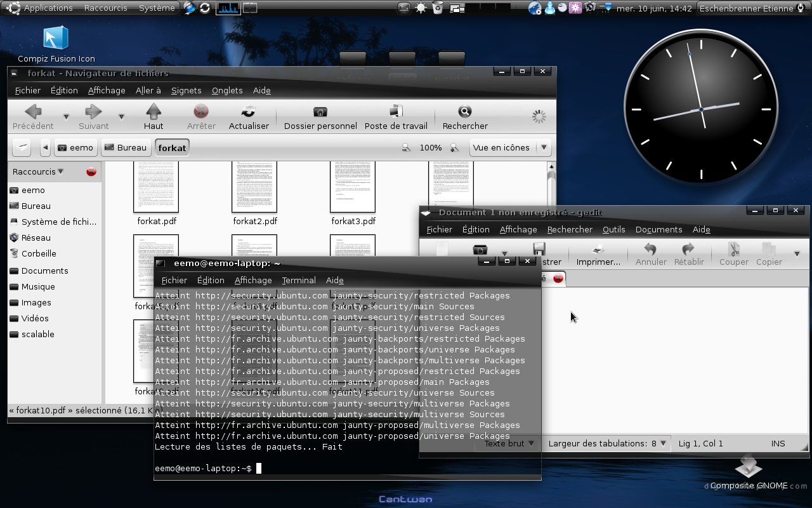The image size is (812, 508).
Task: Toggle the text location entry pencil button
Action: [x=22, y=147]
